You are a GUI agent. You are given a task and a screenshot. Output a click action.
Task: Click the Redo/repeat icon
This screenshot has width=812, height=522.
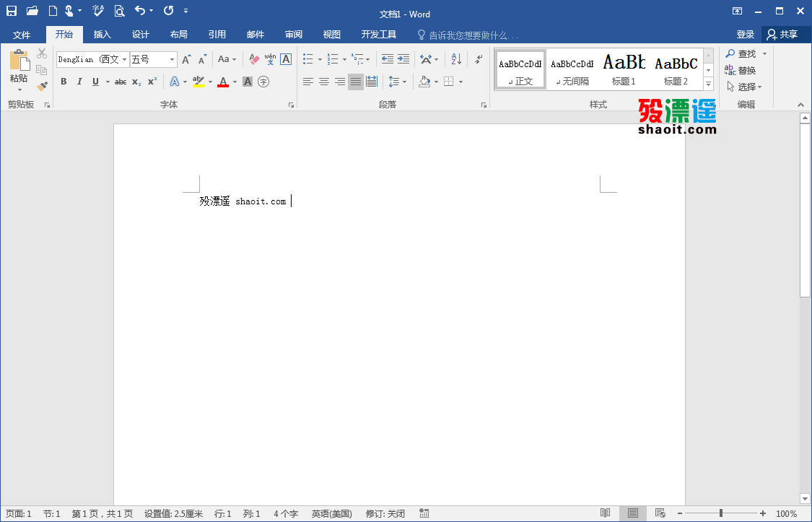tap(168, 10)
